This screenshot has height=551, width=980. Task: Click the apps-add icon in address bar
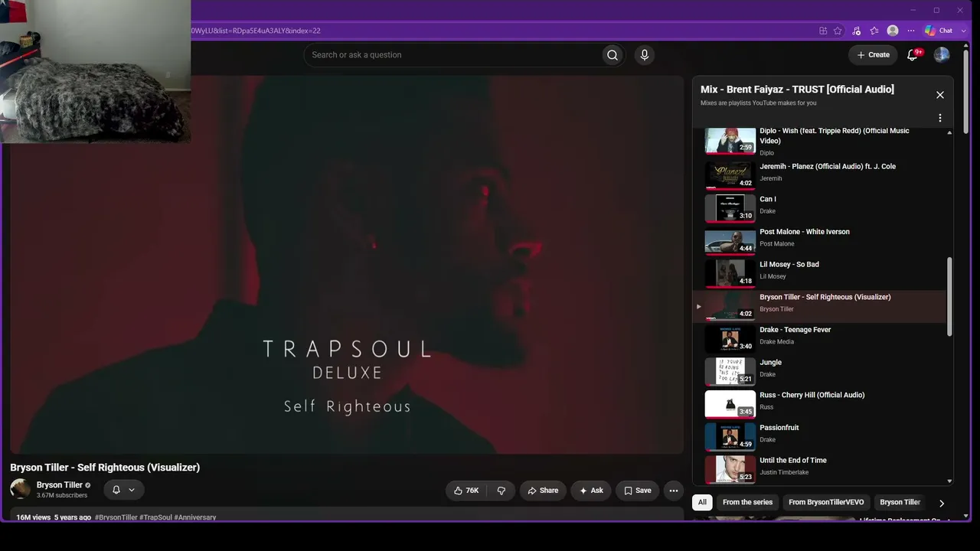pos(823,31)
